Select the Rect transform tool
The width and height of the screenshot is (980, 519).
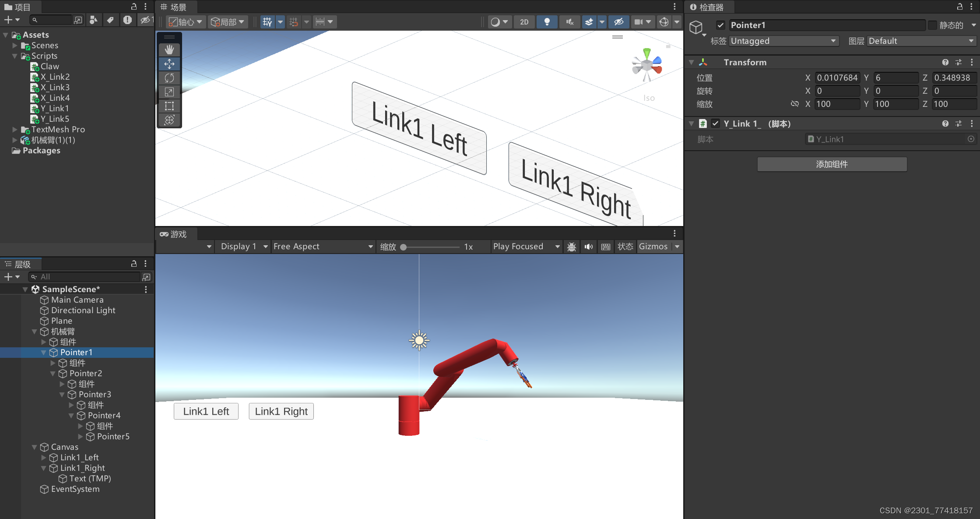tap(169, 106)
